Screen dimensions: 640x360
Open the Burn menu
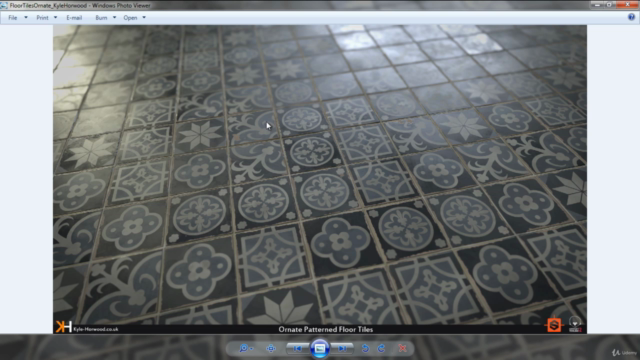coord(101,18)
